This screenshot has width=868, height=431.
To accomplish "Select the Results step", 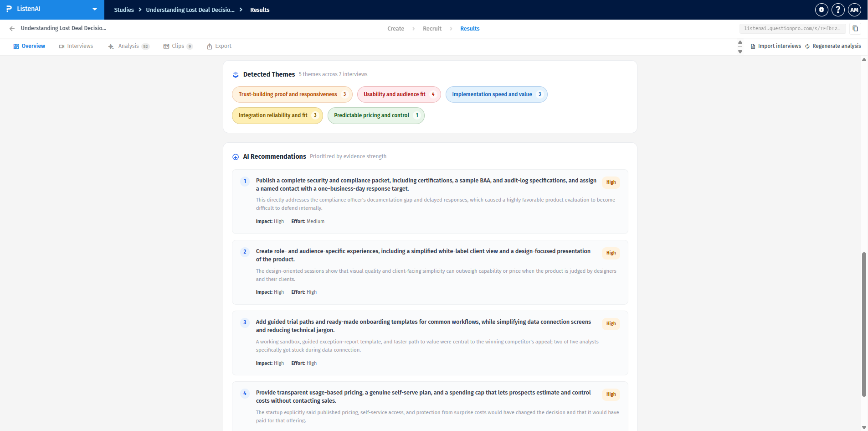I will pyautogui.click(x=470, y=28).
